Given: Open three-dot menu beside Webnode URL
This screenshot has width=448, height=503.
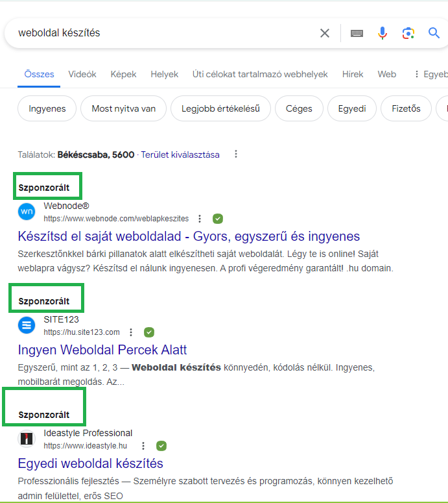Looking at the screenshot, I should (x=200, y=219).
